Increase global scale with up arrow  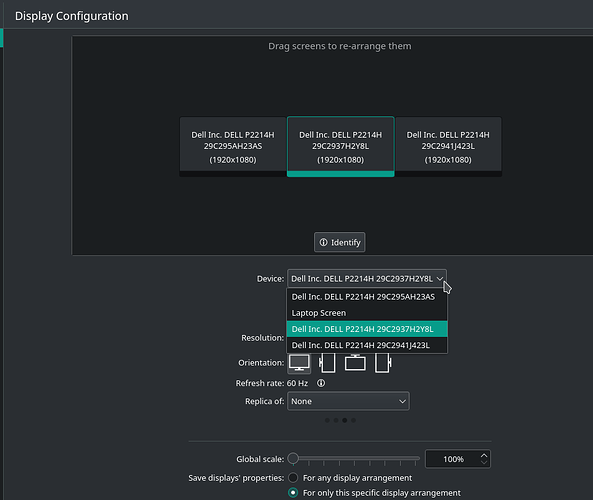484,455
